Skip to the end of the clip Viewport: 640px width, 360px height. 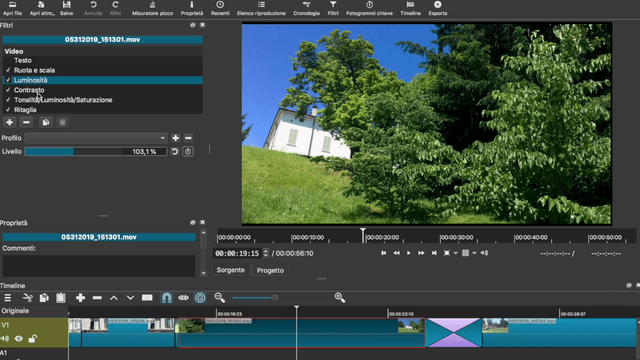434,253
